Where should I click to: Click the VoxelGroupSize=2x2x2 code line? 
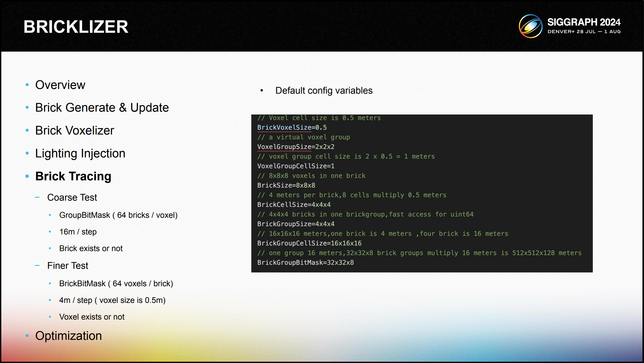coord(296,147)
